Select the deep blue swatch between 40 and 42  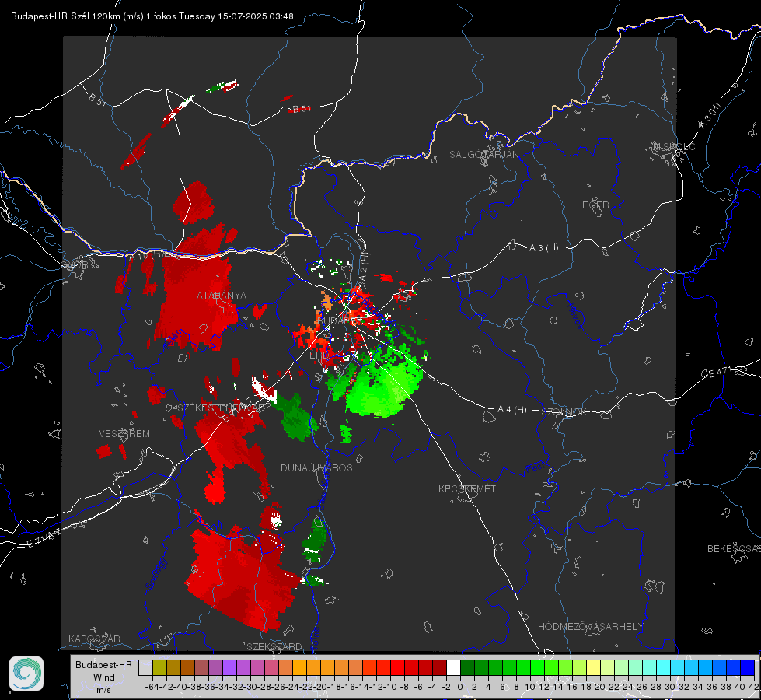pyautogui.click(x=747, y=668)
